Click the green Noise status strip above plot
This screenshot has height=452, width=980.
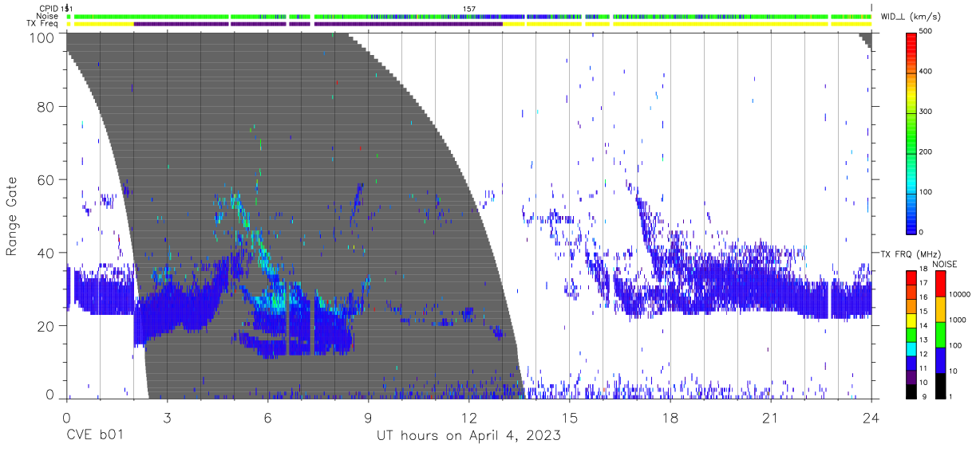[x=469, y=16]
